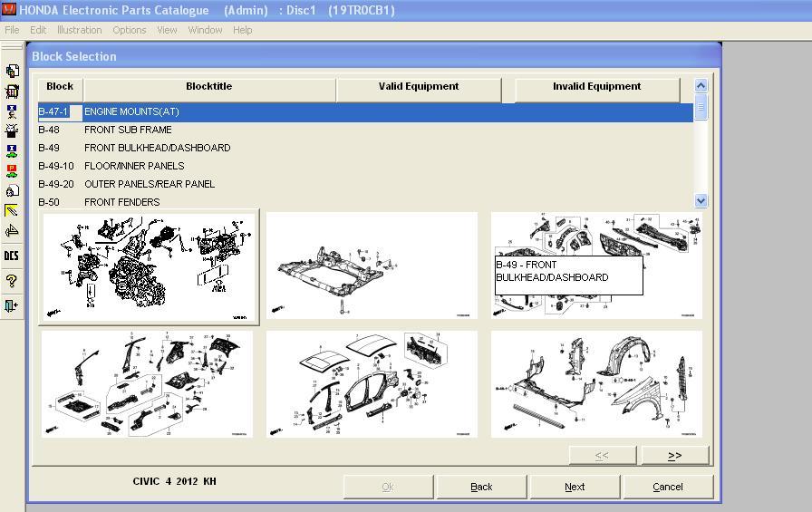Open the Help menu

(242, 30)
